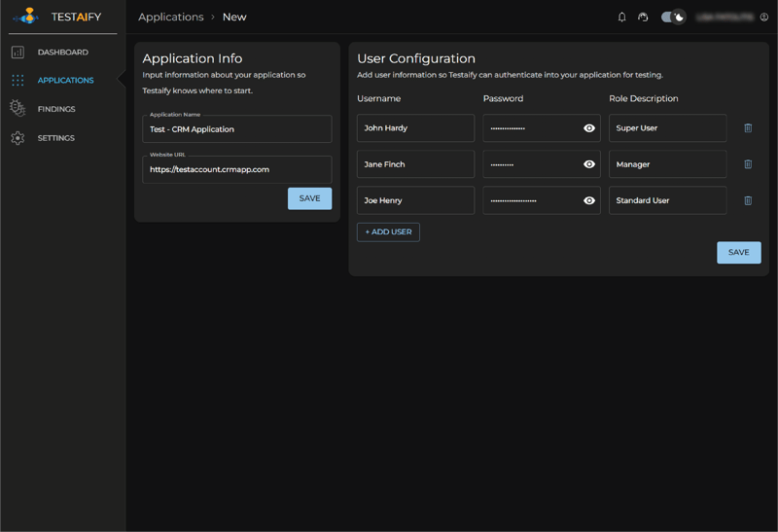Click the Application Info heading

pos(193,58)
